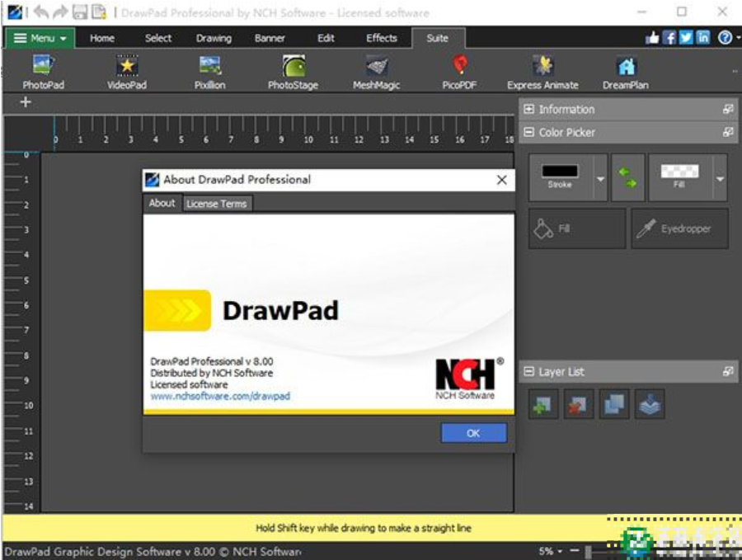Open PhotoStage slideshow software
The height and width of the screenshot is (560, 742).
click(x=293, y=73)
